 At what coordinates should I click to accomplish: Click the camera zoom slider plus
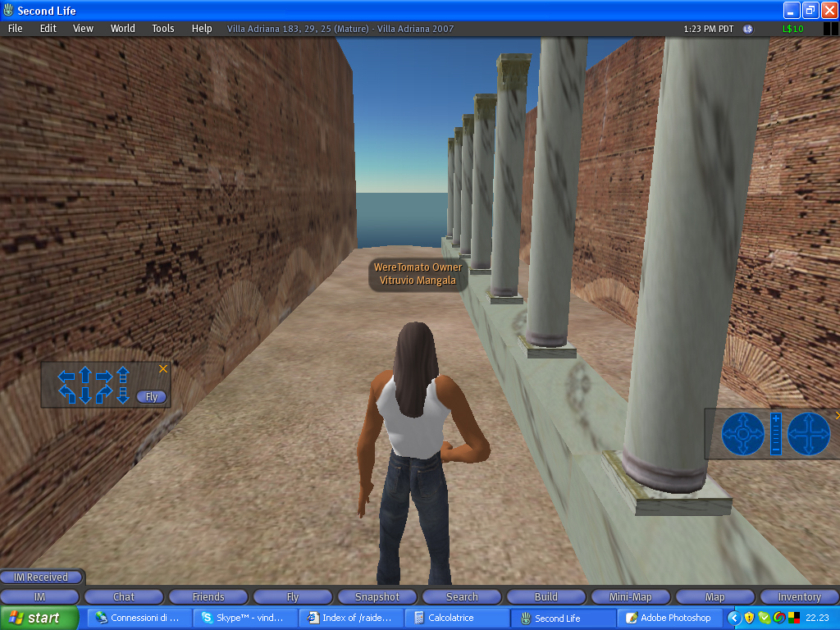776,420
